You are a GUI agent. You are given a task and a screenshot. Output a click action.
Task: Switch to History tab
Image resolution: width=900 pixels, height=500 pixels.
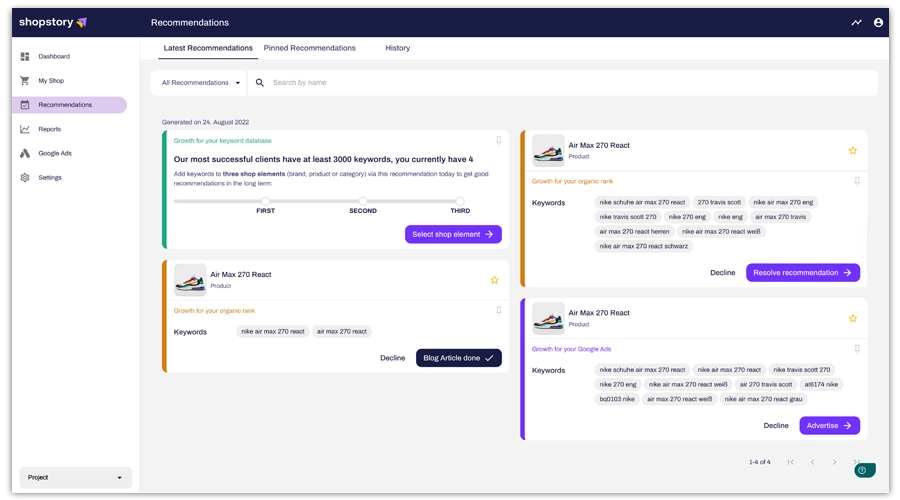point(397,48)
